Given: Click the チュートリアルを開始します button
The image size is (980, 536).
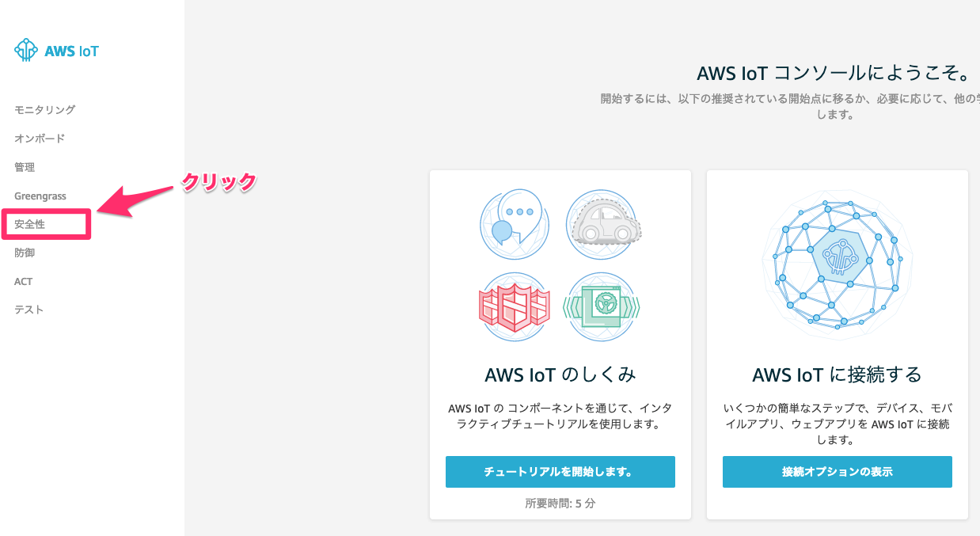Looking at the screenshot, I should click(560, 472).
